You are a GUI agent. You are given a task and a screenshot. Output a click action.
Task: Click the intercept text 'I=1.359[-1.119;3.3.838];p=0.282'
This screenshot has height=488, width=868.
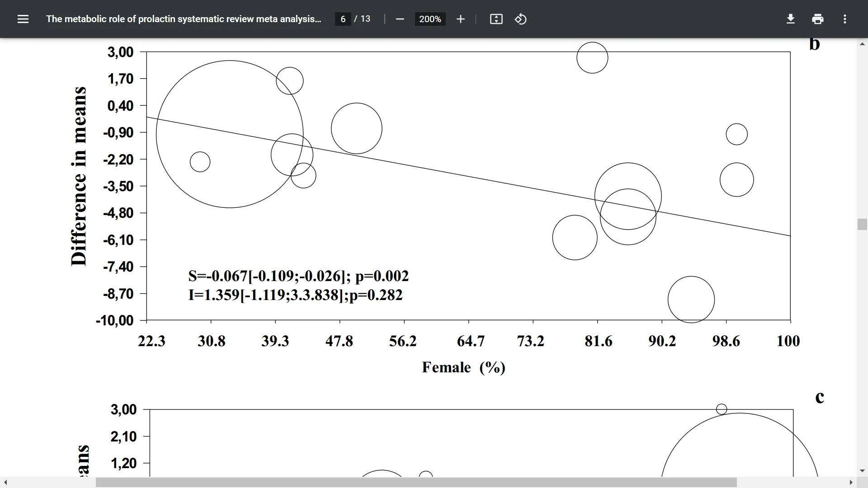[x=295, y=295]
